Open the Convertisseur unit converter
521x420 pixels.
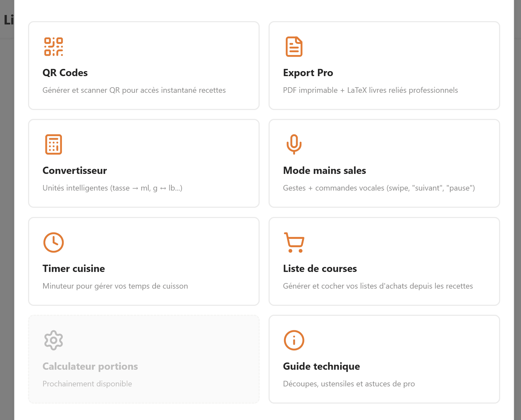click(144, 163)
